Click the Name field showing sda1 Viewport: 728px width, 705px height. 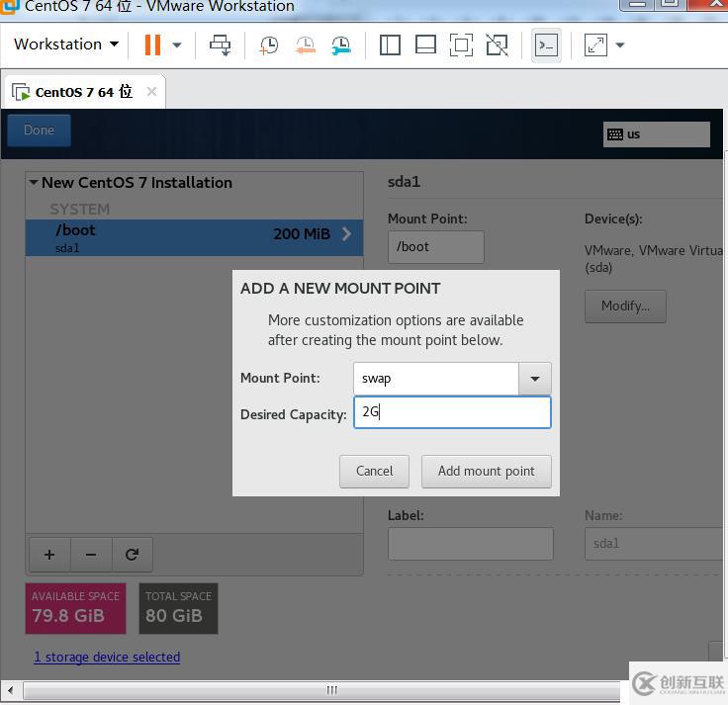tap(655, 544)
